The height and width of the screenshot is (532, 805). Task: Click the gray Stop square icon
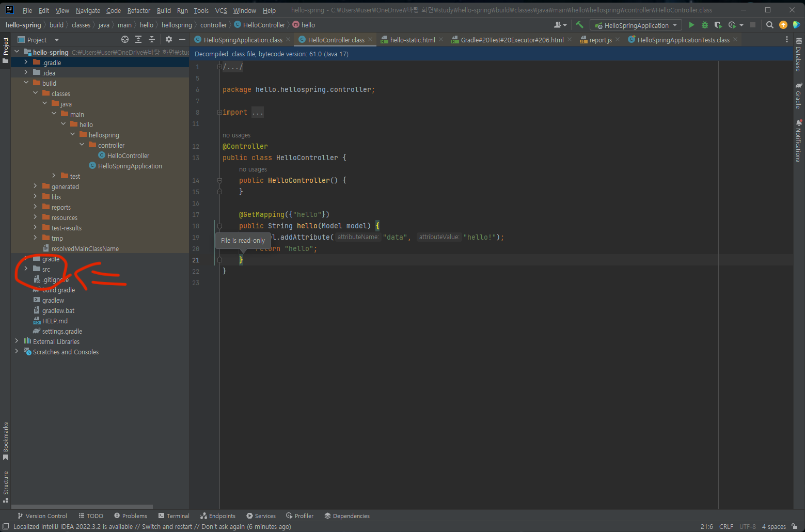(753, 25)
